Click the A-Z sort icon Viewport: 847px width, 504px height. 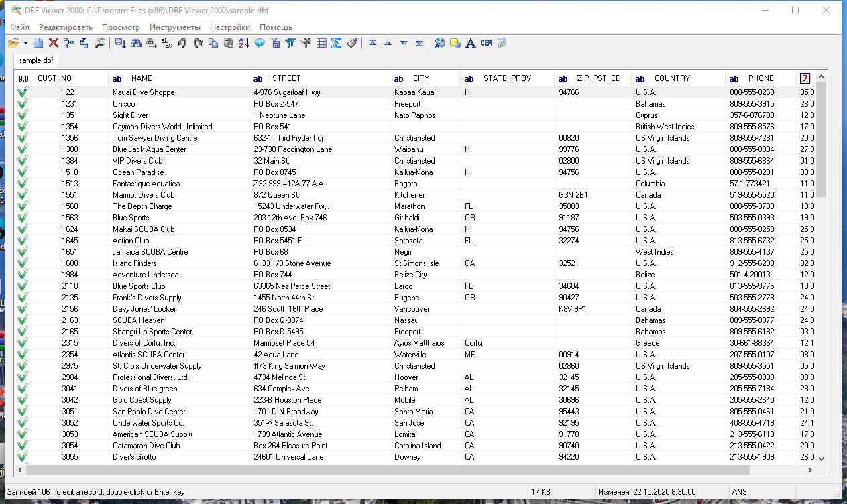click(243, 44)
